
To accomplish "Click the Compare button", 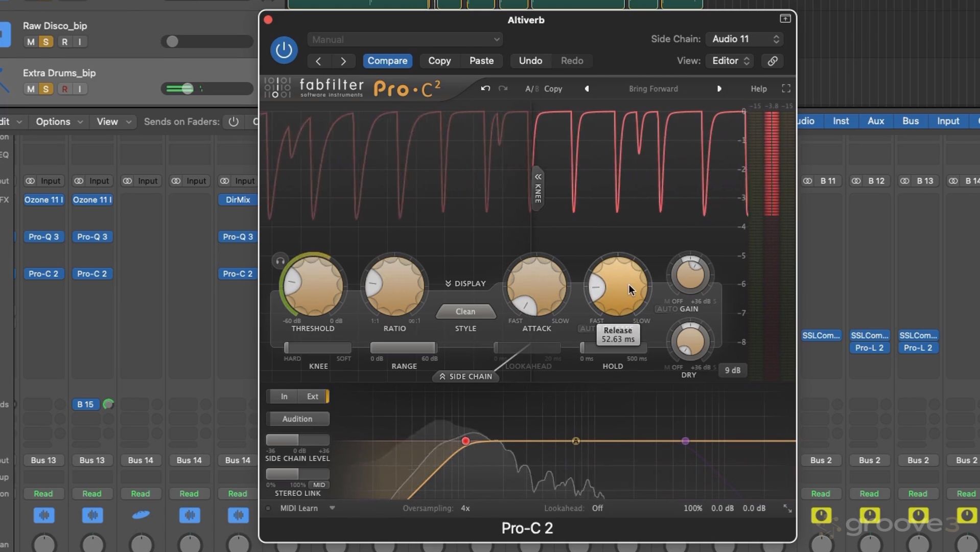I will click(x=387, y=61).
